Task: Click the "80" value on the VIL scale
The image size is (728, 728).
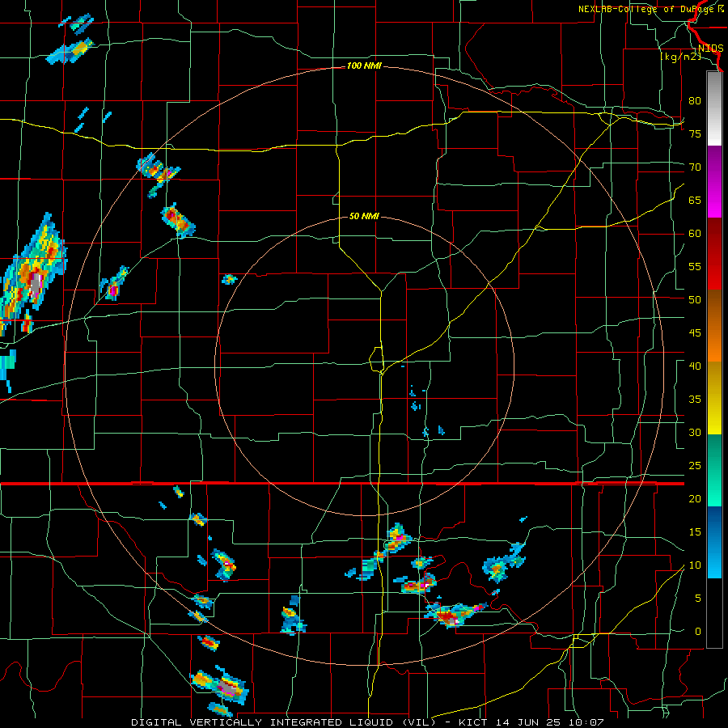Action: point(695,101)
